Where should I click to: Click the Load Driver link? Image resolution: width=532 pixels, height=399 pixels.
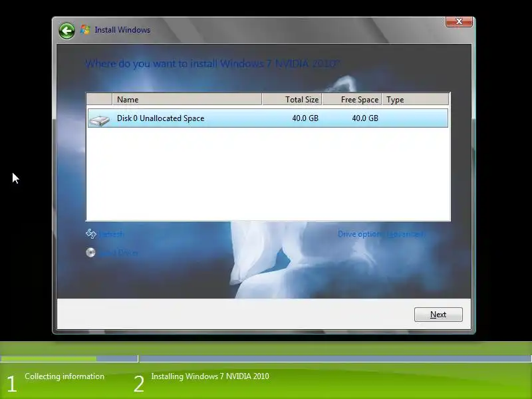click(x=119, y=253)
